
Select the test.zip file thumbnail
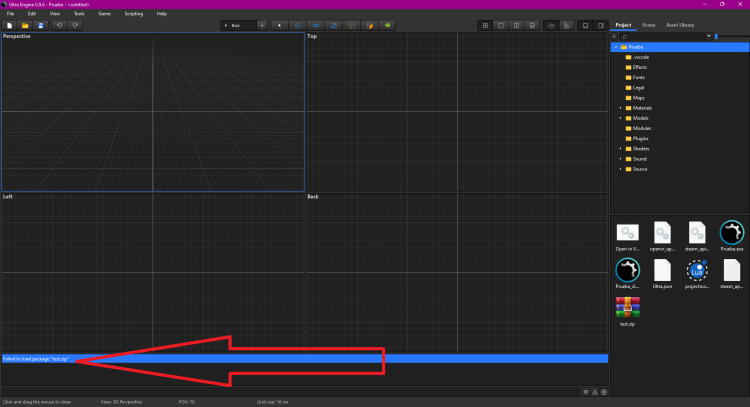pyautogui.click(x=627, y=312)
